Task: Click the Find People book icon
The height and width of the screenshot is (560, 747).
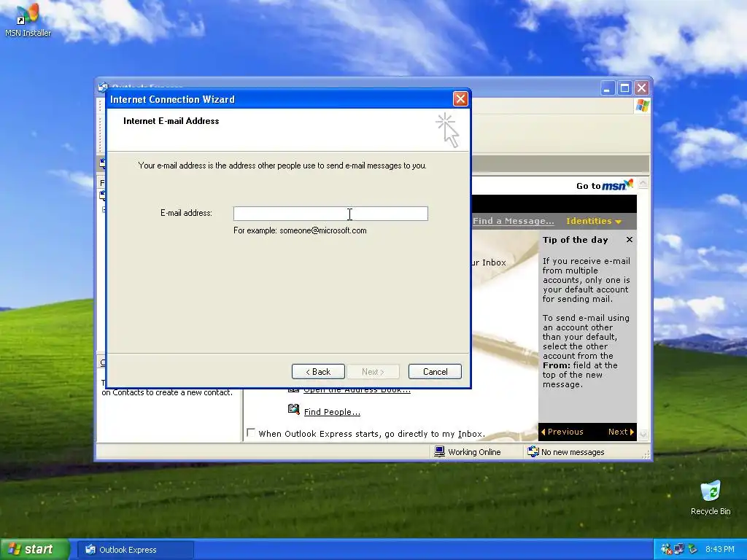Action: pos(293,409)
